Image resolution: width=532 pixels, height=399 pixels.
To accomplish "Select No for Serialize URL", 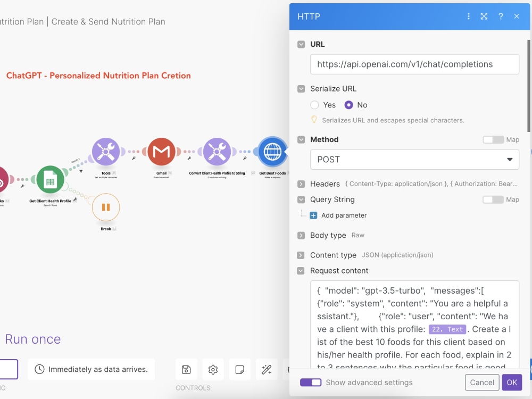I will 349,105.
